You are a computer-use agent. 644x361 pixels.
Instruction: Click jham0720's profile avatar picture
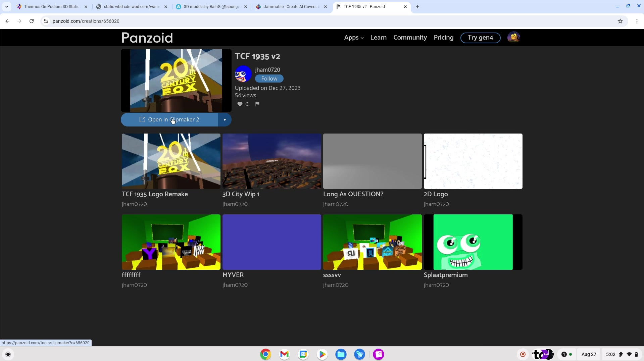[x=243, y=74]
